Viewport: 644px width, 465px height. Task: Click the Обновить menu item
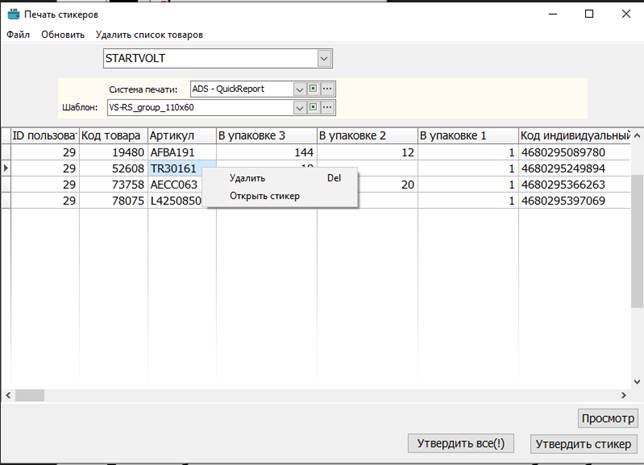coord(62,35)
